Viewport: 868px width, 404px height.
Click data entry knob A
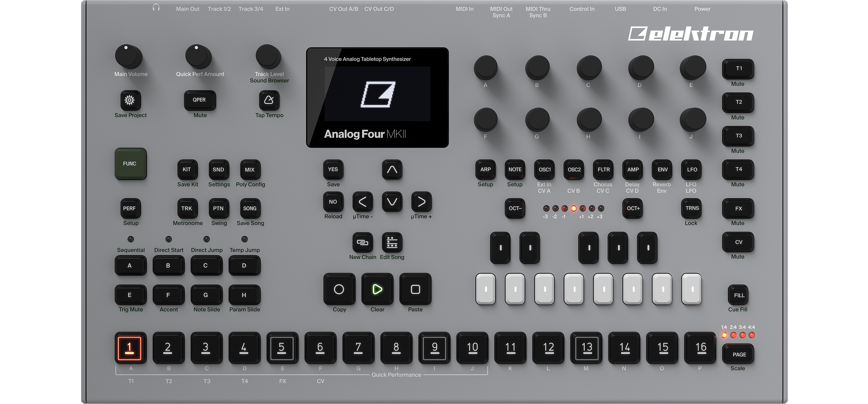[486, 68]
